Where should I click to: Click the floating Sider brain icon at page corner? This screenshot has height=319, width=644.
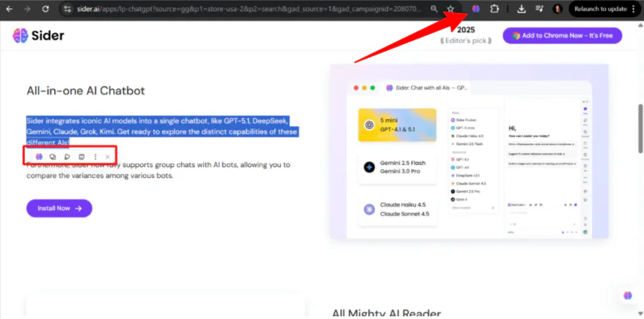click(628, 295)
